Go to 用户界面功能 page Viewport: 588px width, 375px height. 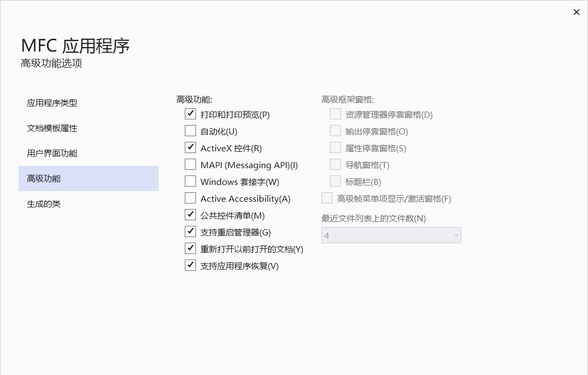click(x=52, y=154)
